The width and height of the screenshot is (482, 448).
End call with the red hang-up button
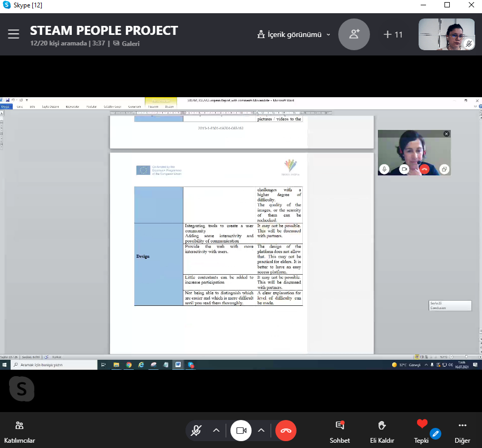point(286,431)
